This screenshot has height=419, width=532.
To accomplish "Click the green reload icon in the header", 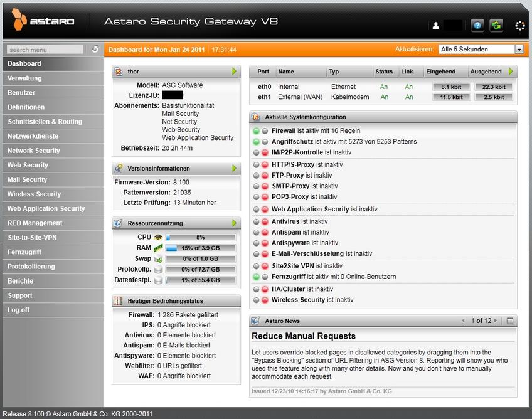I will click(496, 26).
